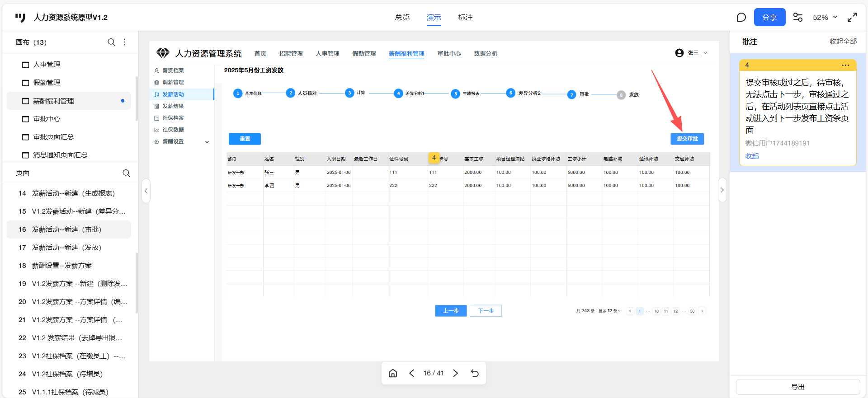Collapse the right annotations panel handle
The height and width of the screenshot is (398, 868).
(x=722, y=190)
